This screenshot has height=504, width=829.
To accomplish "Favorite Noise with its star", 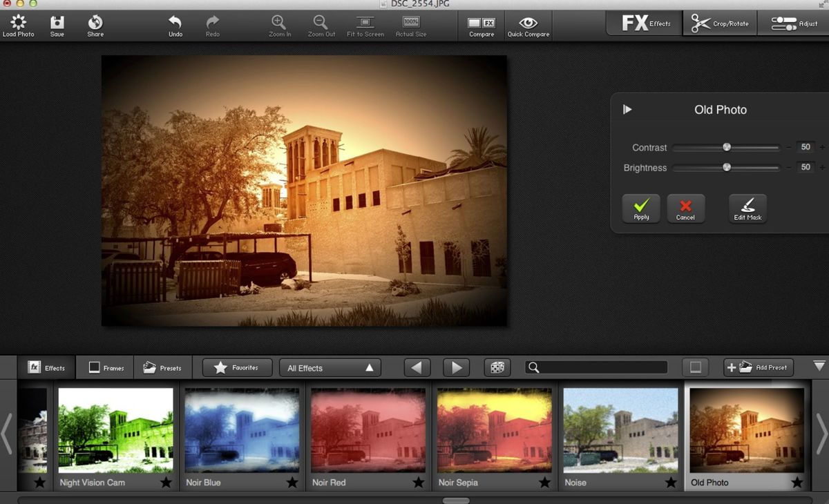I will coord(671,483).
